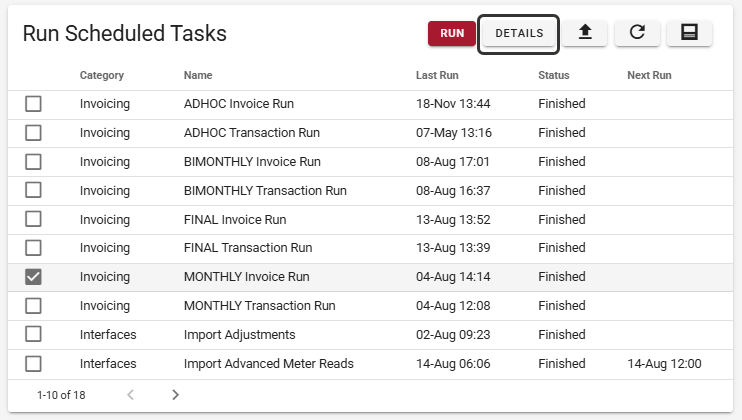Viewport: 742px width, 420px height.
Task: Select the Import Advanced Meter Reads name
Action: coord(269,364)
